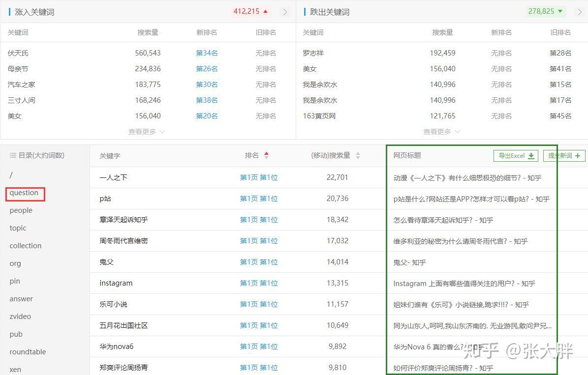Click search volume 192,459 for 罗志祥

(442, 53)
